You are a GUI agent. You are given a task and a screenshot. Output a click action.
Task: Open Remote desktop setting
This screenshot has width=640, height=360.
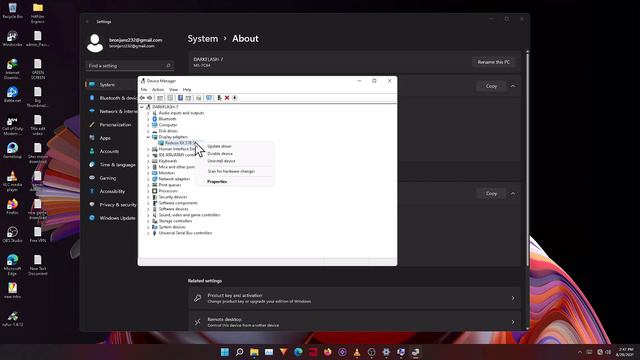tap(354, 322)
